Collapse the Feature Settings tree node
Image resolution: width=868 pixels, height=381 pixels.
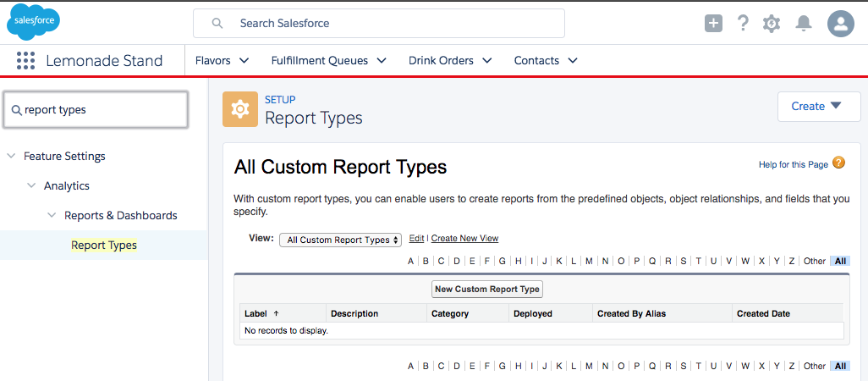pos(11,157)
